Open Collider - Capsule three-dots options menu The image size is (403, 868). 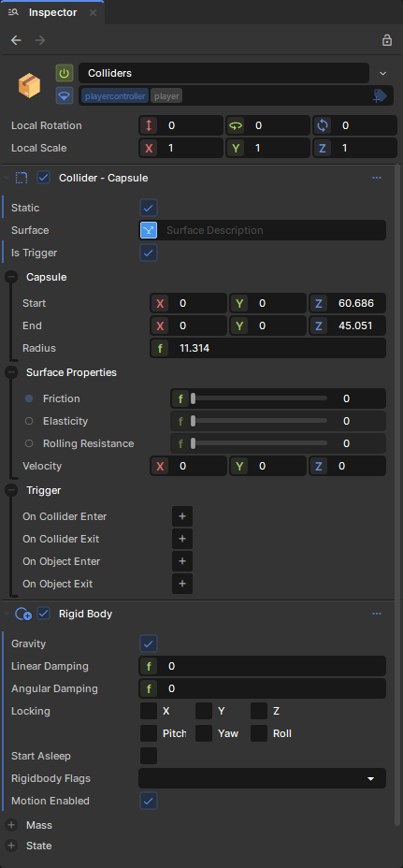click(377, 178)
